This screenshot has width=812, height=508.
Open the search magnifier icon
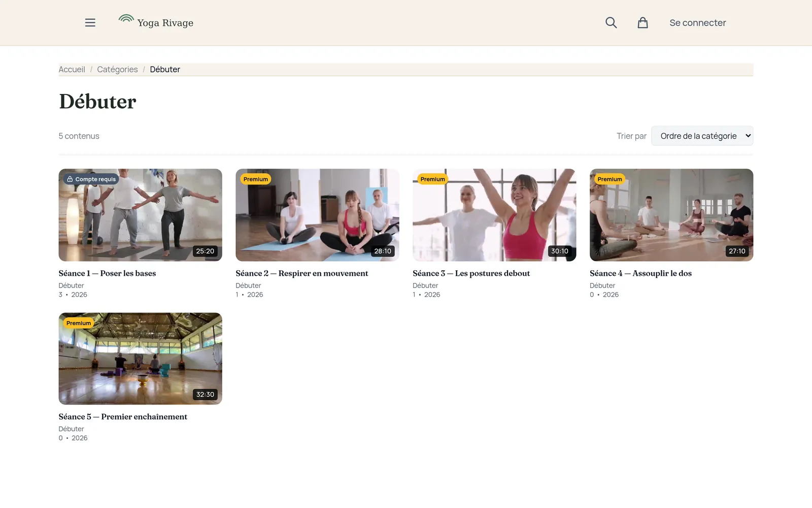611,23
